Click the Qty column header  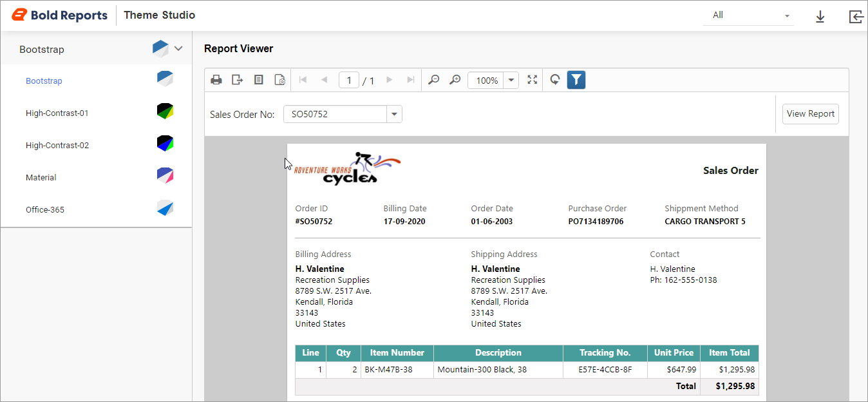pyautogui.click(x=344, y=353)
